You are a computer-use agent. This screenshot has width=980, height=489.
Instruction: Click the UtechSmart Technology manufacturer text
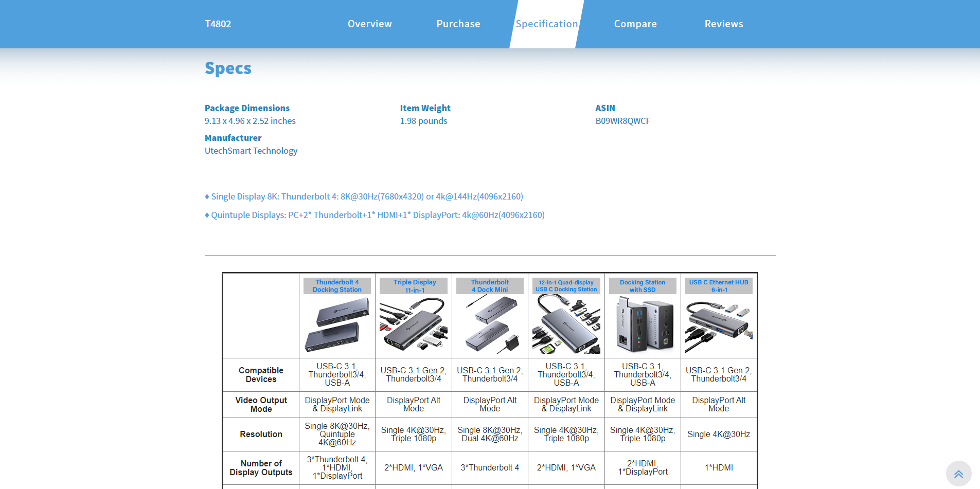251,151
